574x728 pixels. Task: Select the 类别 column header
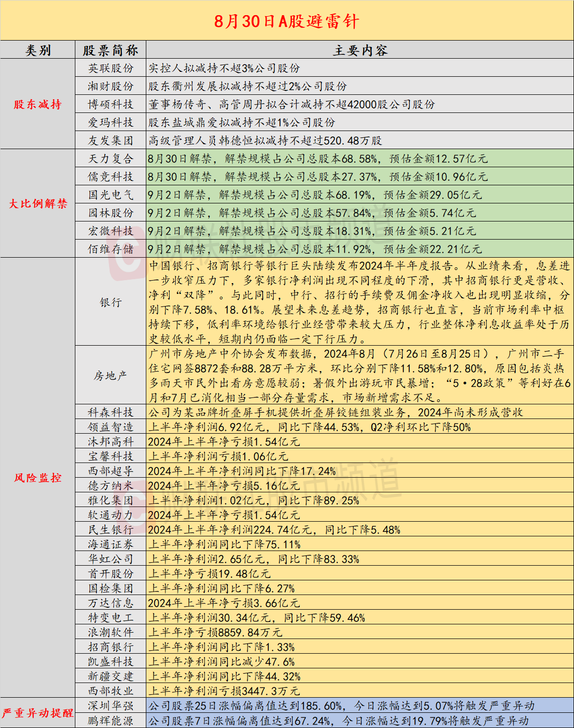[38, 50]
